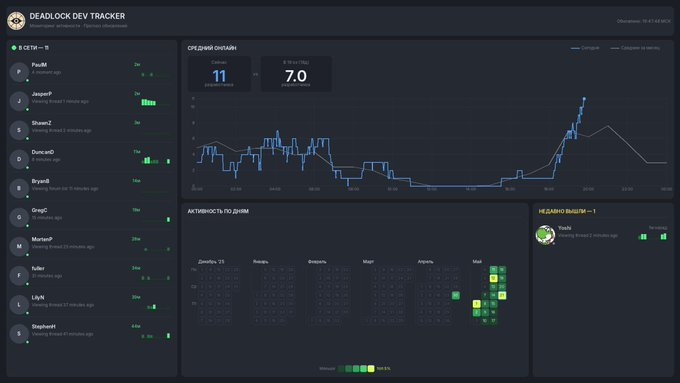680x383 pixels.
Task: Click the Недавно вышли — 1 heading
Action: (x=567, y=211)
